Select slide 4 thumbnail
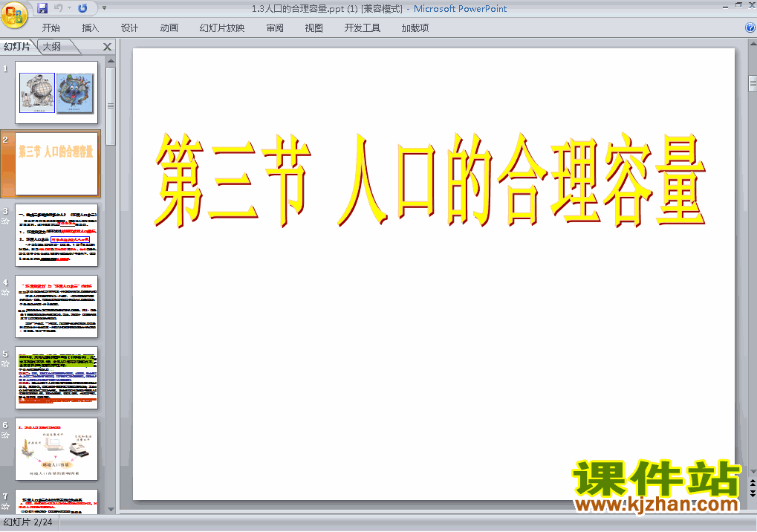The width and height of the screenshot is (757, 532). (x=56, y=307)
